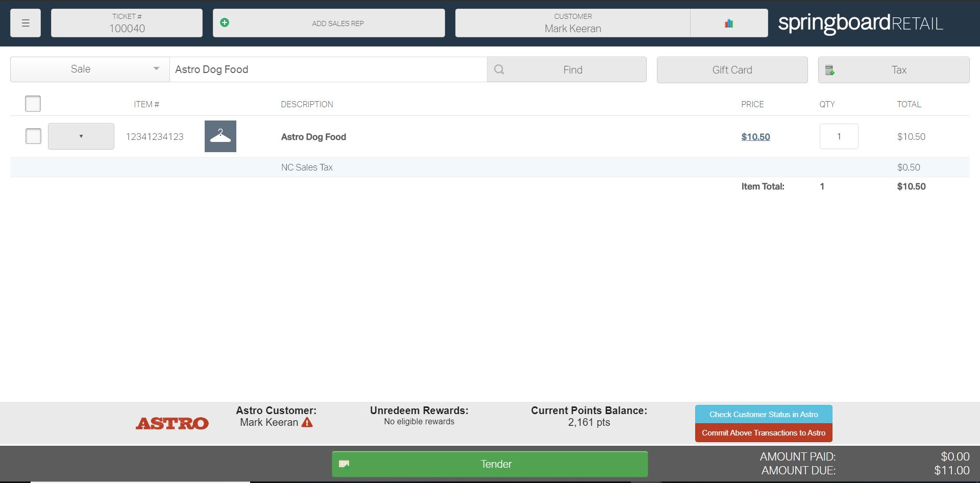This screenshot has width=980, height=483.
Task: Click the springboard RETAIL logo
Action: tap(861, 23)
